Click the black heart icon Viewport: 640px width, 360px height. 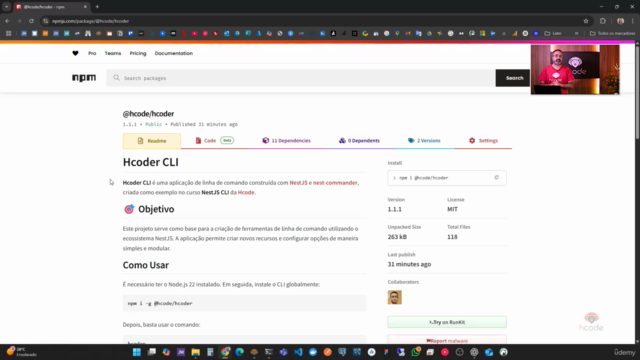coord(76,53)
